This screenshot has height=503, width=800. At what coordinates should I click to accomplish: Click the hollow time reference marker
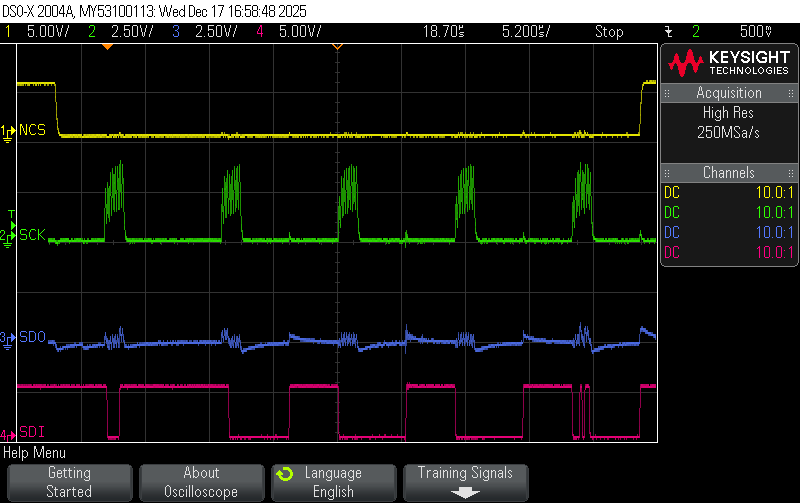point(337,47)
